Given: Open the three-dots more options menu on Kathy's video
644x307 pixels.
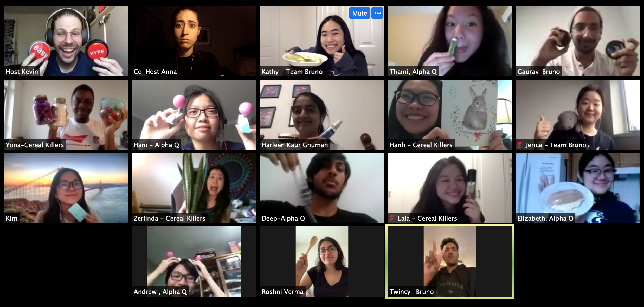Looking at the screenshot, I should click(377, 13).
